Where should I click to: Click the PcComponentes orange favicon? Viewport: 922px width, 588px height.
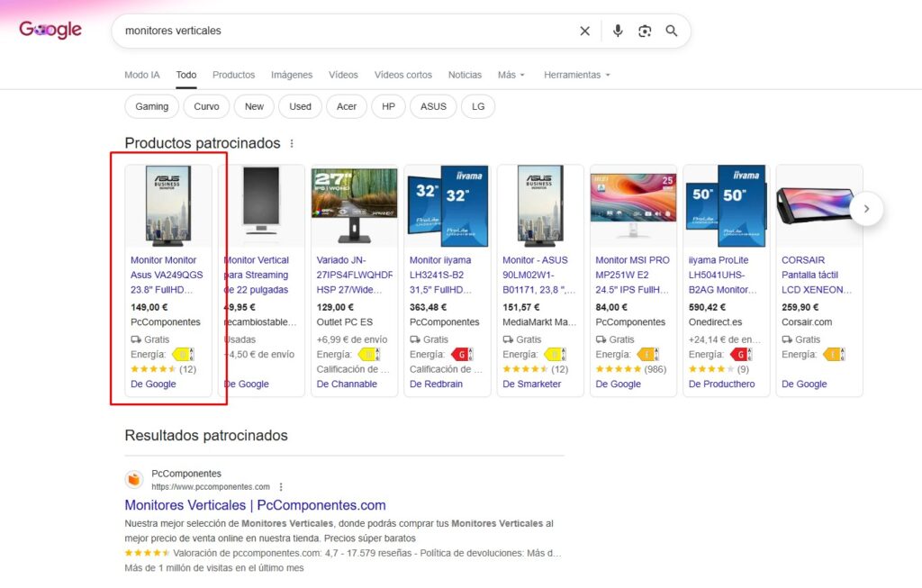134,480
